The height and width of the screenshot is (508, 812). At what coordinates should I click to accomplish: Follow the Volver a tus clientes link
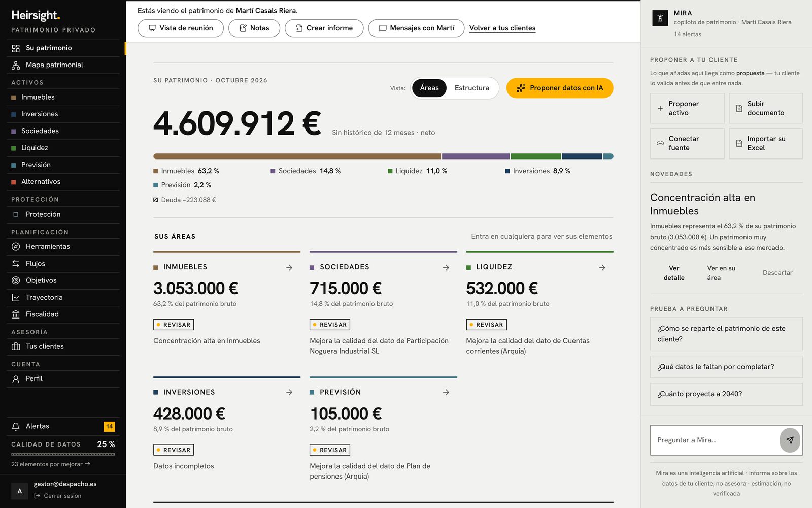pyautogui.click(x=502, y=28)
